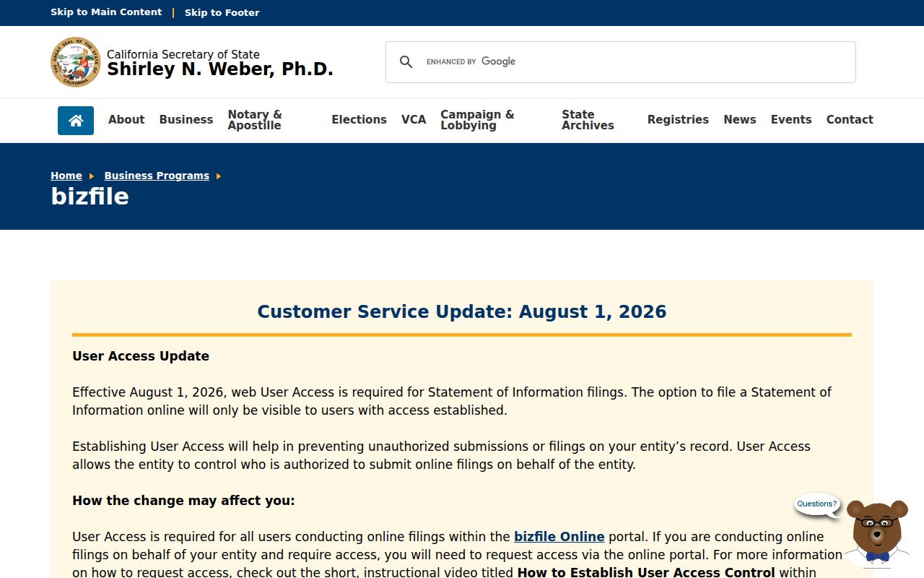Image resolution: width=924 pixels, height=578 pixels.
Task: Click the California state seal logo
Action: 76,62
